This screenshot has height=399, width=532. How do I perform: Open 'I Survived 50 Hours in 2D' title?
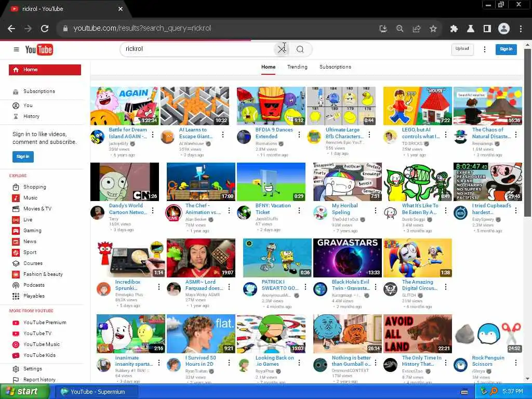pos(201,361)
